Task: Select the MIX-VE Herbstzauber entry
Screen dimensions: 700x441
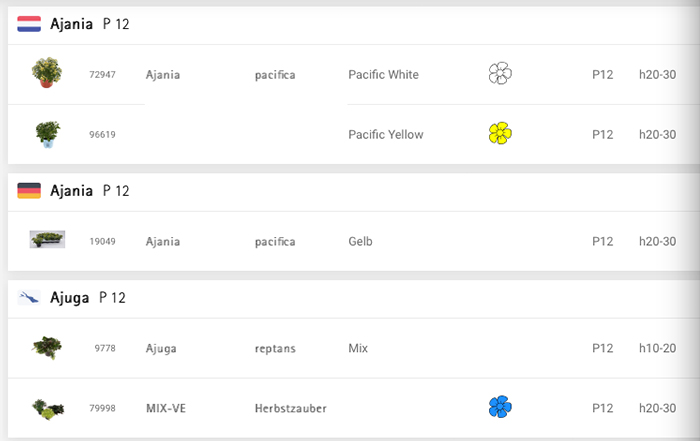Action: pos(354,408)
